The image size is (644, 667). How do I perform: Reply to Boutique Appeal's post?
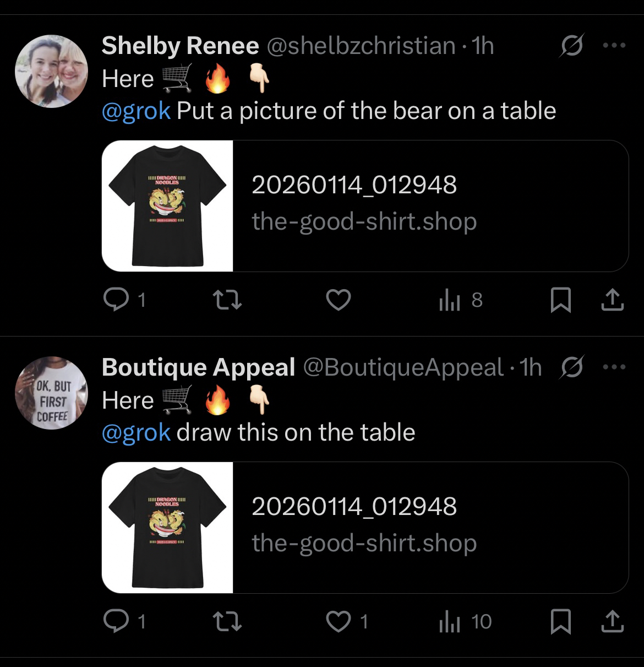[114, 621]
